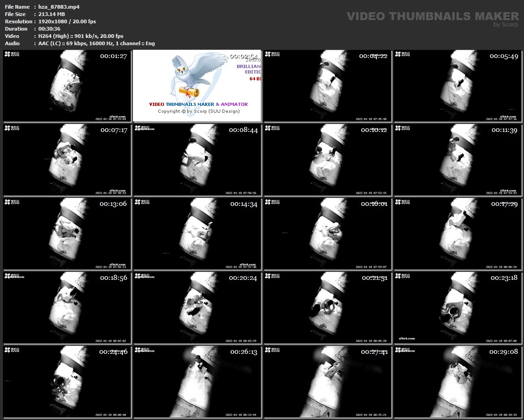Select the frame stamped 00:05:49
Viewport: 524px width, 420px height.
pos(458,86)
